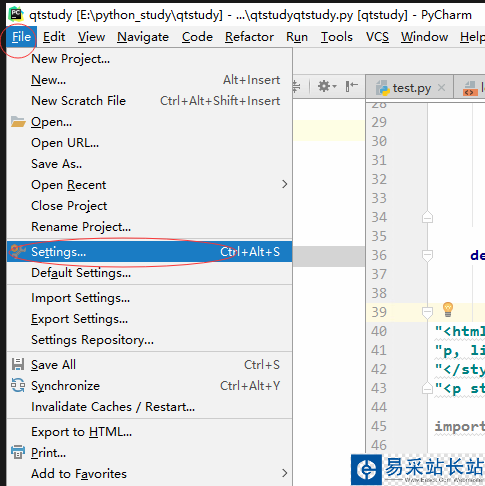
Task: Open the Edit menu
Action: [x=54, y=37]
